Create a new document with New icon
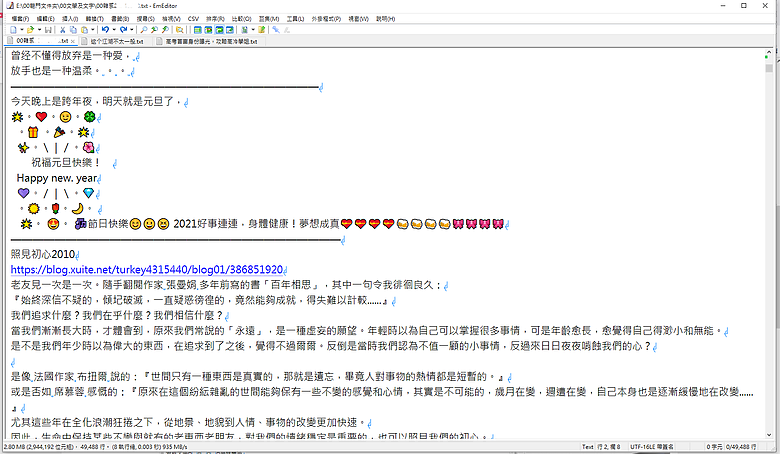This screenshot has height=454, width=780. click(x=13, y=30)
